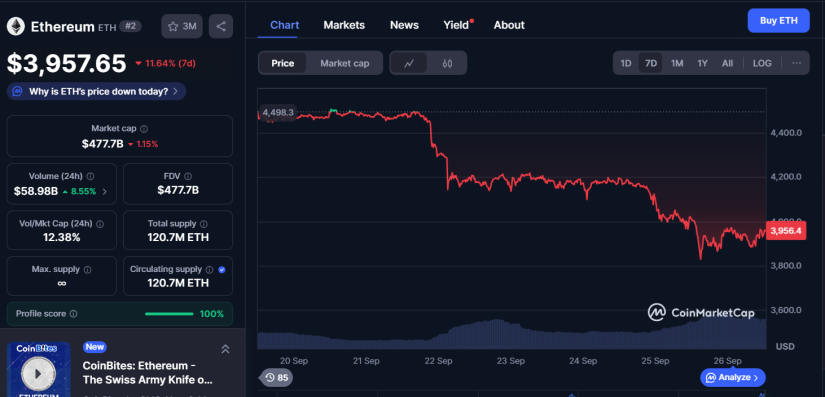The image size is (825, 397).
Task: Click the 4,498.3 start price label
Action: (x=278, y=112)
